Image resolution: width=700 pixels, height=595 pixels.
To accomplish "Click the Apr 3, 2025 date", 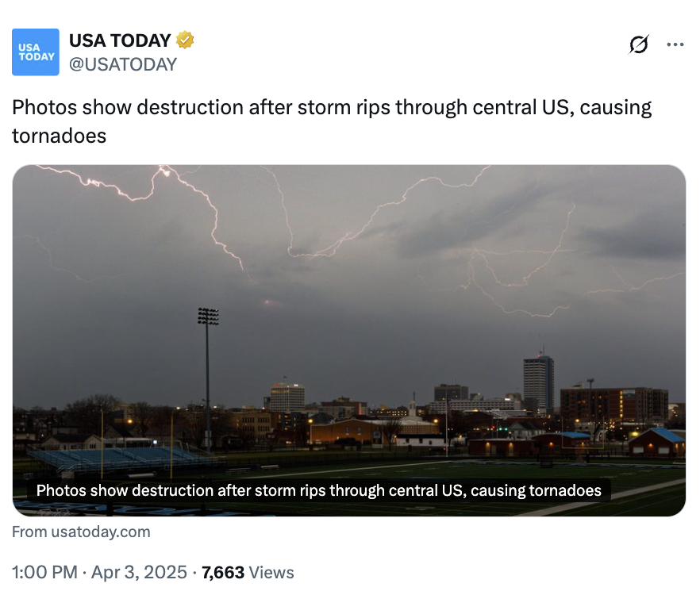I will point(139,572).
